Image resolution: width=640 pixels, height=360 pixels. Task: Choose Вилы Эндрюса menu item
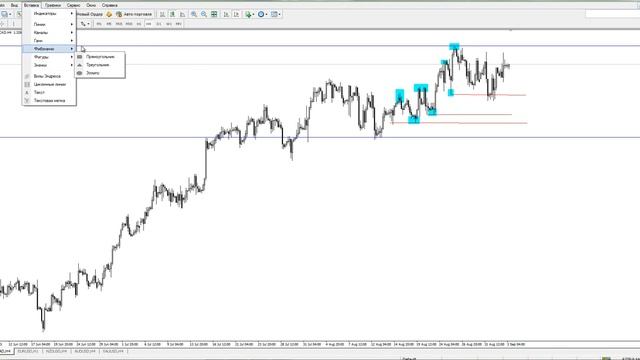click(x=49, y=76)
